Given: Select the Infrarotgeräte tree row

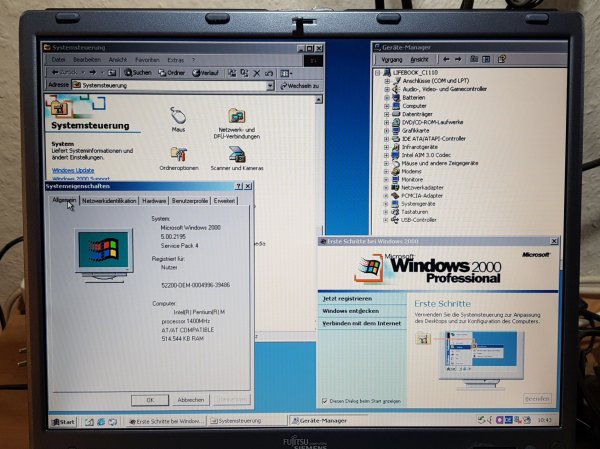Looking at the screenshot, I should tap(420, 147).
